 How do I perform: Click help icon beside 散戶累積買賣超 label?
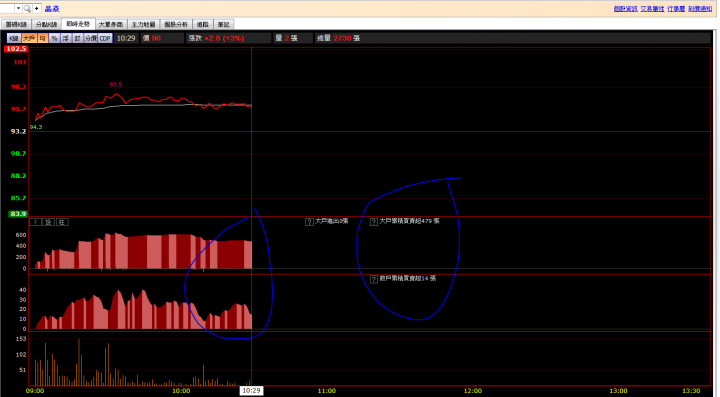[x=374, y=279]
